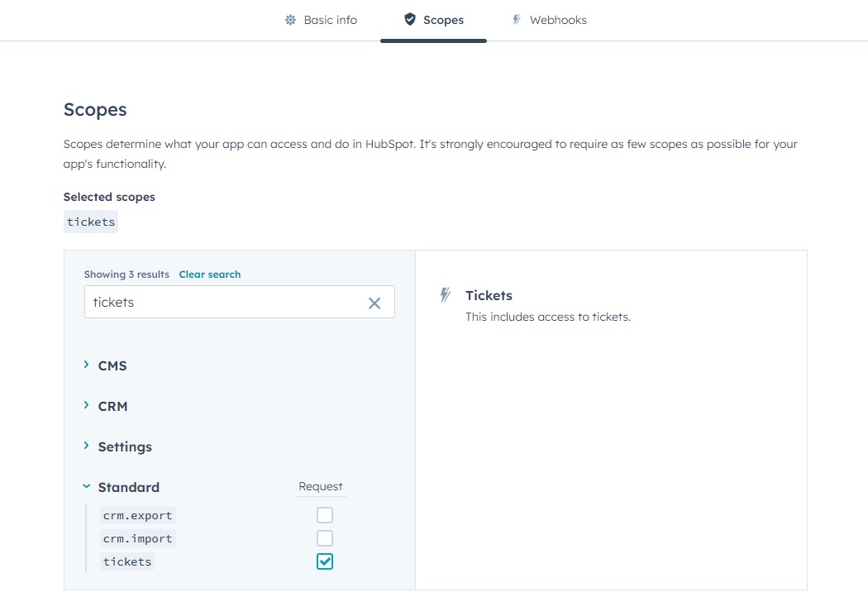Screen dimensions: 868x616
Task: Enable the crm.export scope checkbox
Action: click(x=325, y=515)
